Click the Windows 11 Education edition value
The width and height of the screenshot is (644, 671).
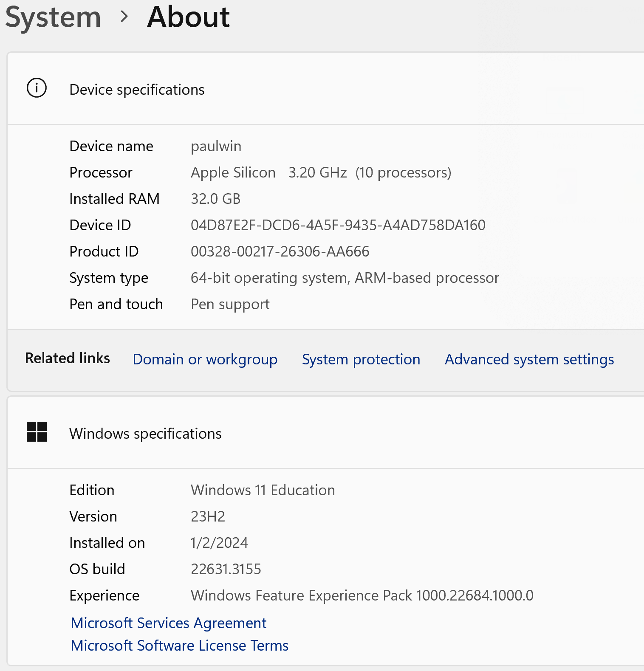click(x=263, y=490)
